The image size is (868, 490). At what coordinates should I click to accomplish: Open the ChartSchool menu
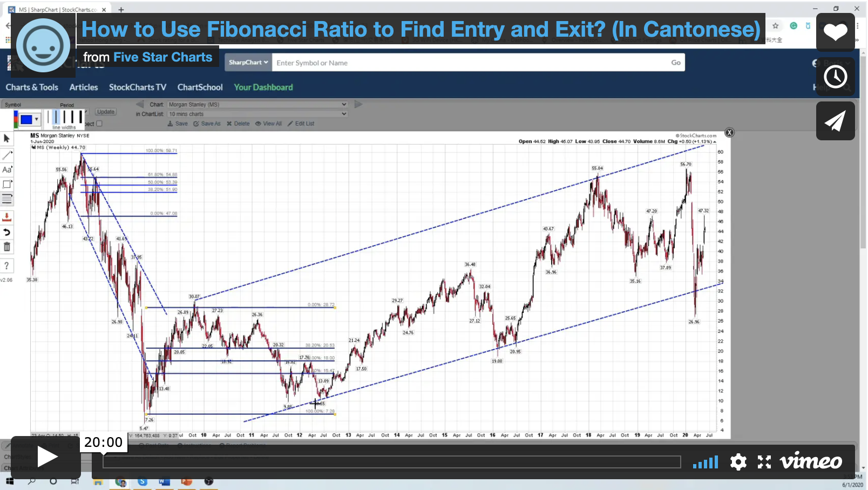[200, 87]
